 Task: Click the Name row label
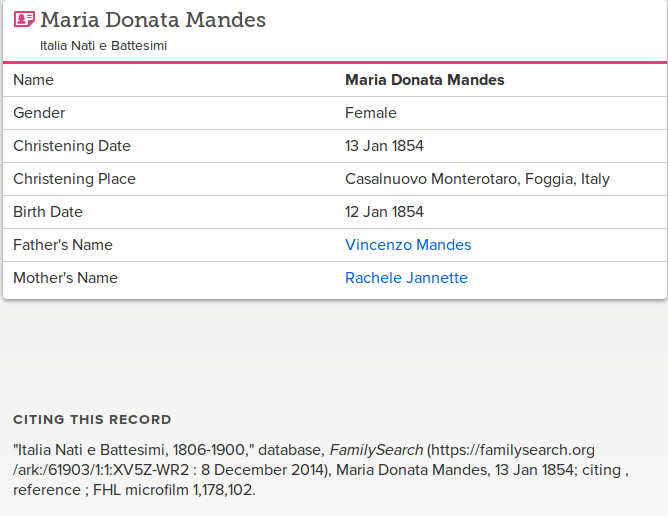click(33, 80)
